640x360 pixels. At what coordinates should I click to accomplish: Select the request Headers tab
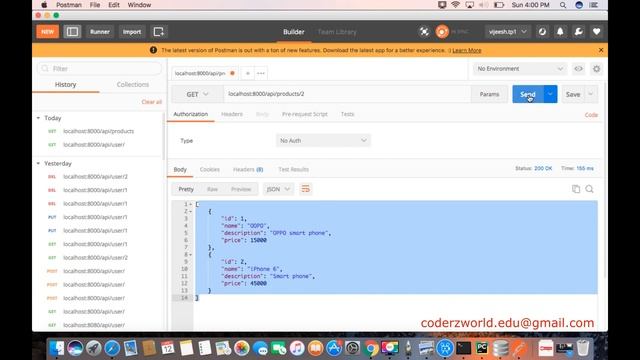(232, 114)
